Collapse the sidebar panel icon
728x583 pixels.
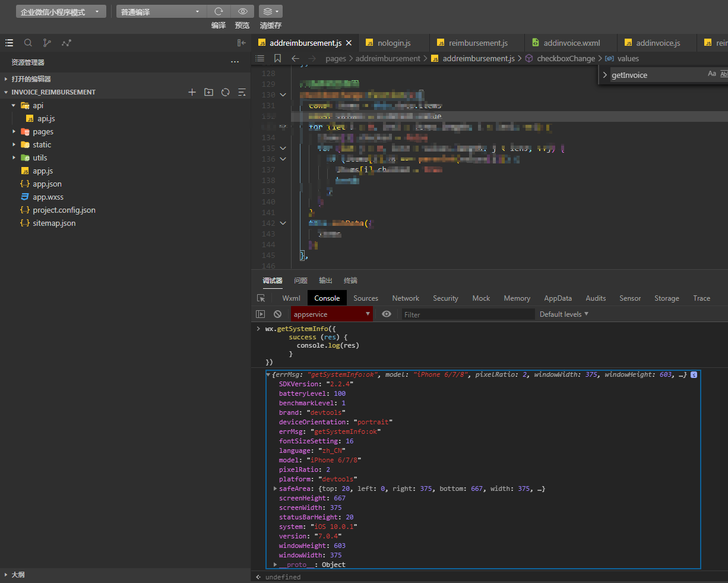242,43
